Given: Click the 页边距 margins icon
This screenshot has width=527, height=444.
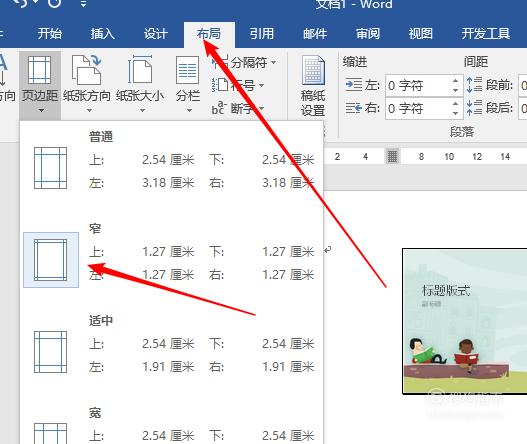Looking at the screenshot, I should 40,70.
